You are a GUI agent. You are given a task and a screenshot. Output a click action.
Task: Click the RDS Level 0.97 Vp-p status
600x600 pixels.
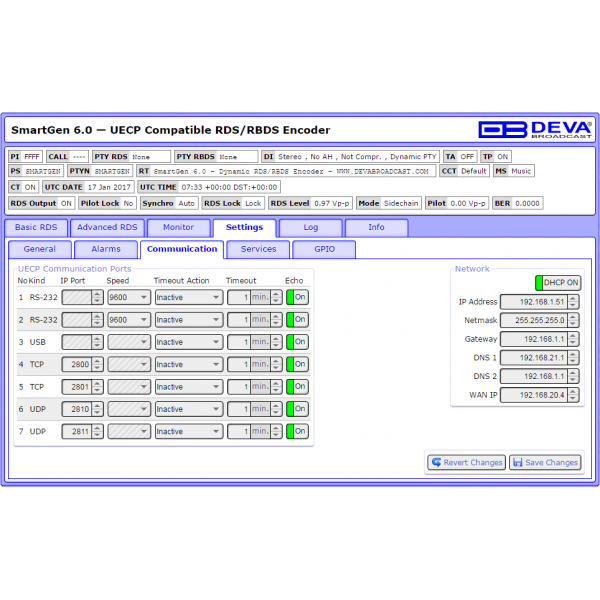pyautogui.click(x=310, y=203)
